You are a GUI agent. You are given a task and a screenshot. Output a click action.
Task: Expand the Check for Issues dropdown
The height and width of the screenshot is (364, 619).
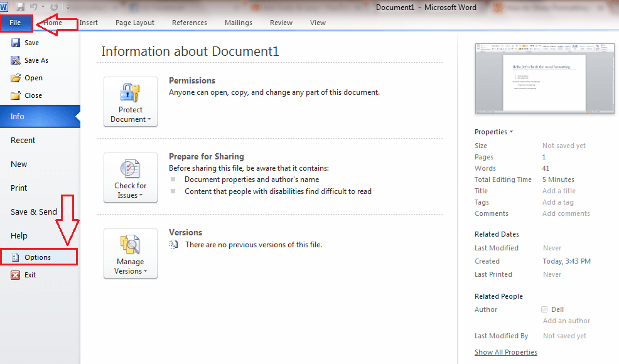point(131,178)
